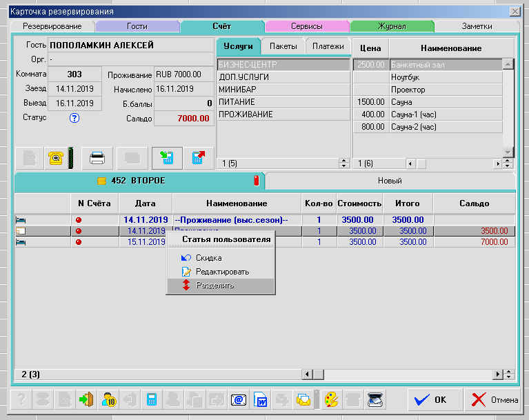Switch to the Гости tab
The height and width of the screenshot is (420, 529).
137,26
